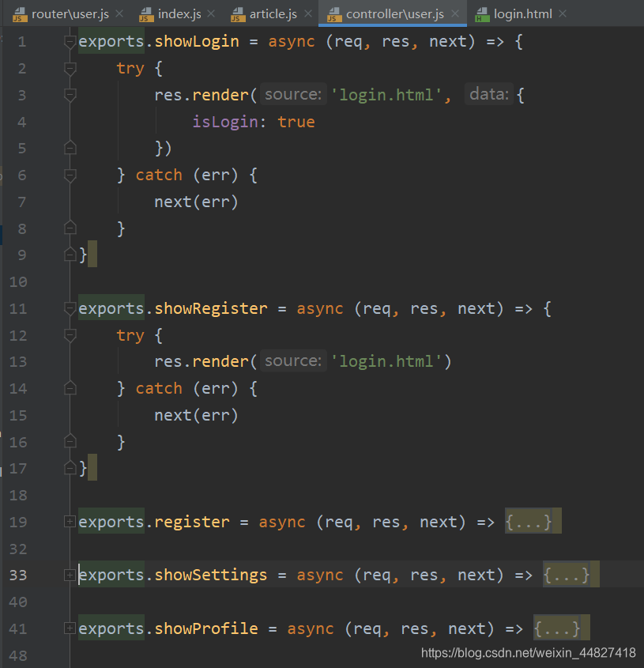Click the gutter at line number 18
The height and width of the screenshot is (668, 644).
[x=18, y=496]
